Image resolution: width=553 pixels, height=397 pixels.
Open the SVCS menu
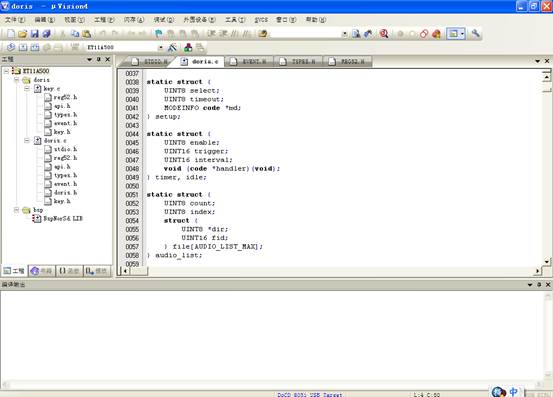(x=261, y=20)
